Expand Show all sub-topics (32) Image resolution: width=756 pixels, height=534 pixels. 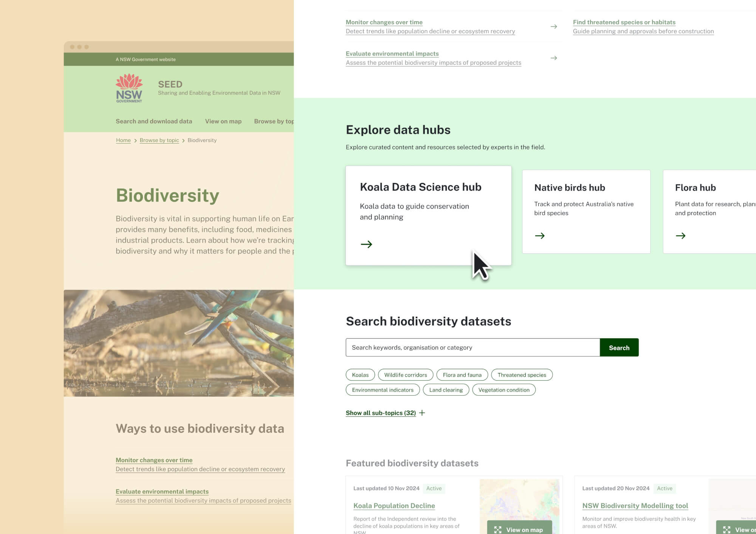click(381, 413)
